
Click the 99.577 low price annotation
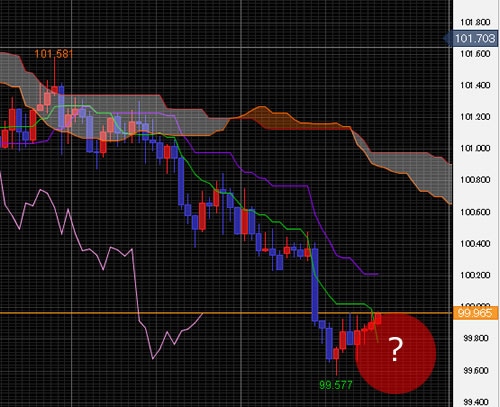tap(336, 385)
